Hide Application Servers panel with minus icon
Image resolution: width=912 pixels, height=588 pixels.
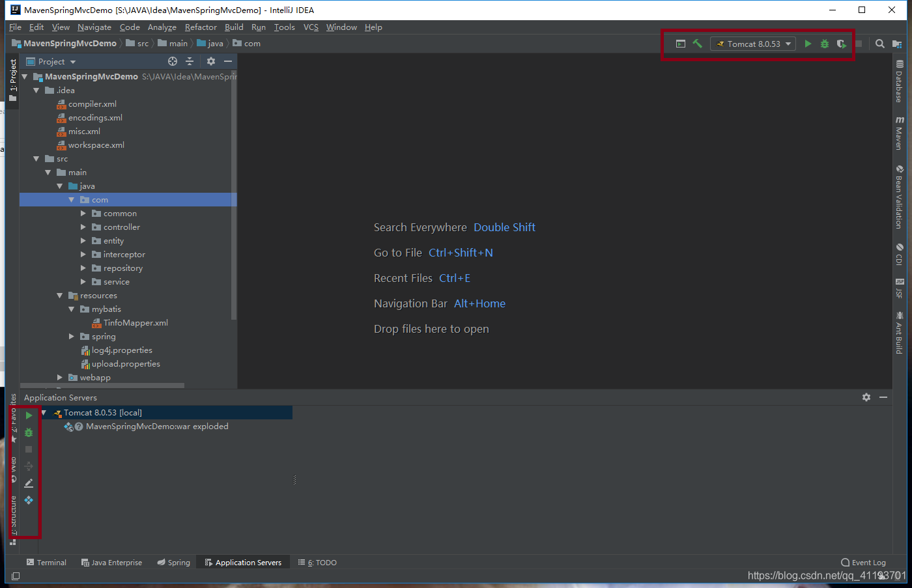[x=883, y=397]
